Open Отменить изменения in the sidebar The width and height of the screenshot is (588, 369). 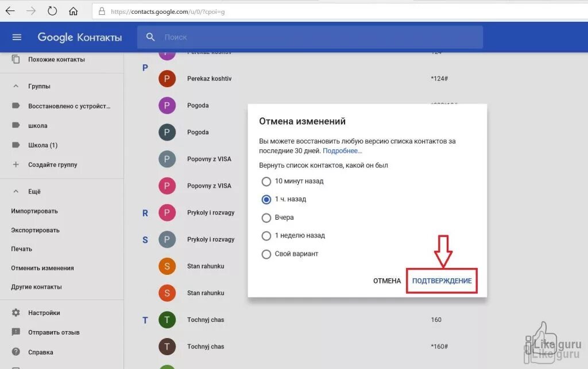point(42,268)
